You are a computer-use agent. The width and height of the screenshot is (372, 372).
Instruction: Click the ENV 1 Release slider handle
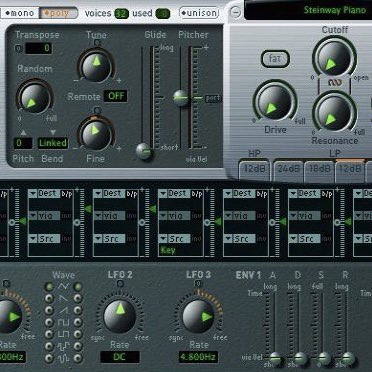pyautogui.click(x=348, y=359)
